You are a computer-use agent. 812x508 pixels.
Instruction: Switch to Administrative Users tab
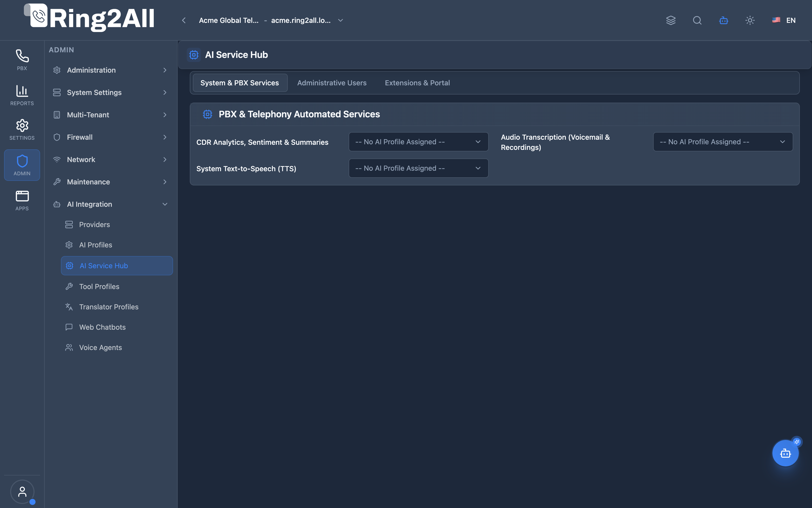click(331, 83)
